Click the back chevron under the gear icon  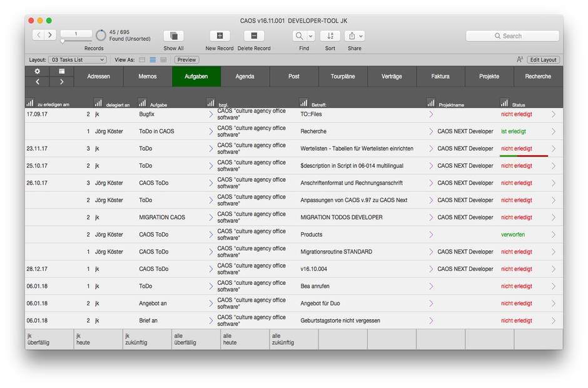click(37, 81)
